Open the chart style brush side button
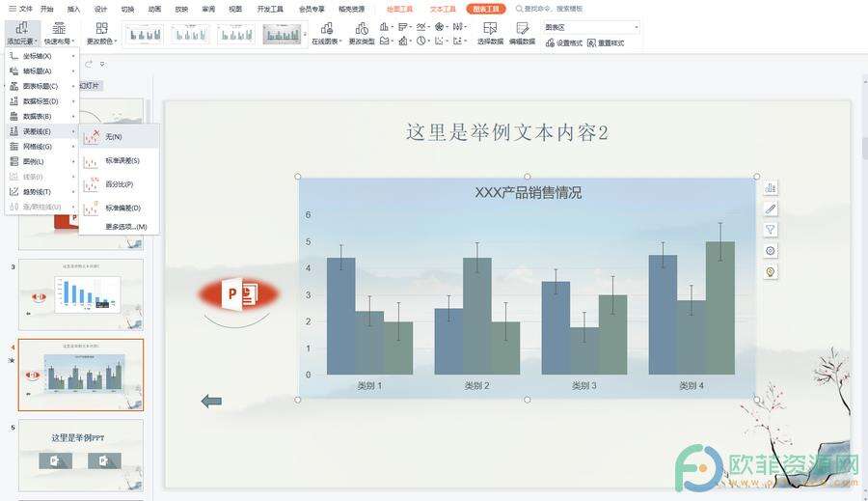The width and height of the screenshot is (868, 501). pos(770,209)
